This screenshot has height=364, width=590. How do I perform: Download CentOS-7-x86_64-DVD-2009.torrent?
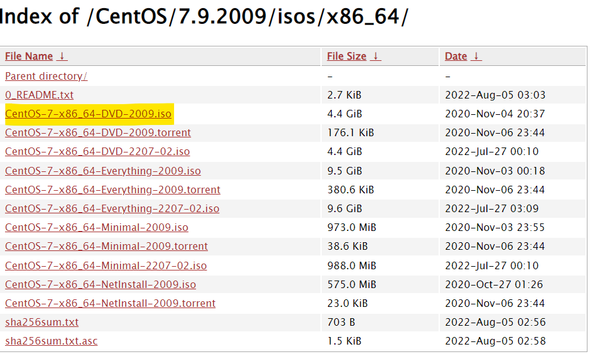(x=98, y=132)
